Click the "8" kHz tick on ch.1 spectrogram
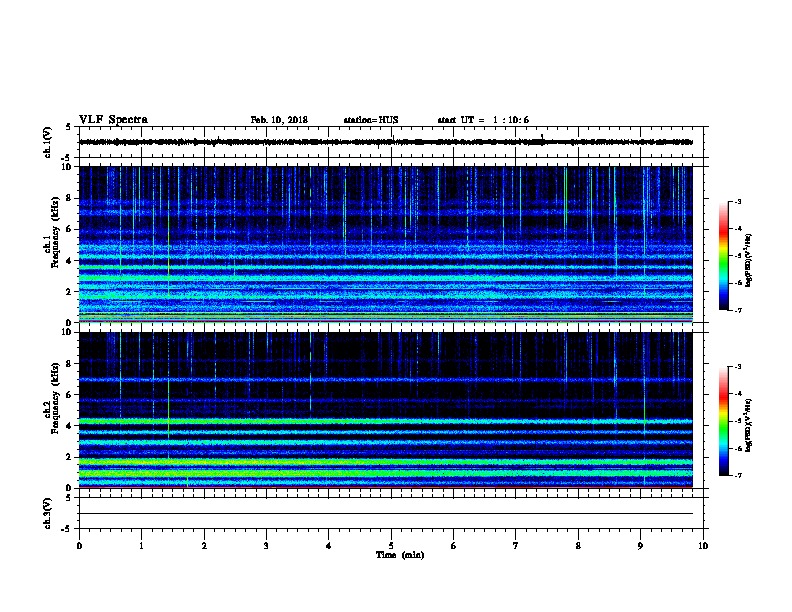Viewport: 792px width, 612px height. pos(69,198)
